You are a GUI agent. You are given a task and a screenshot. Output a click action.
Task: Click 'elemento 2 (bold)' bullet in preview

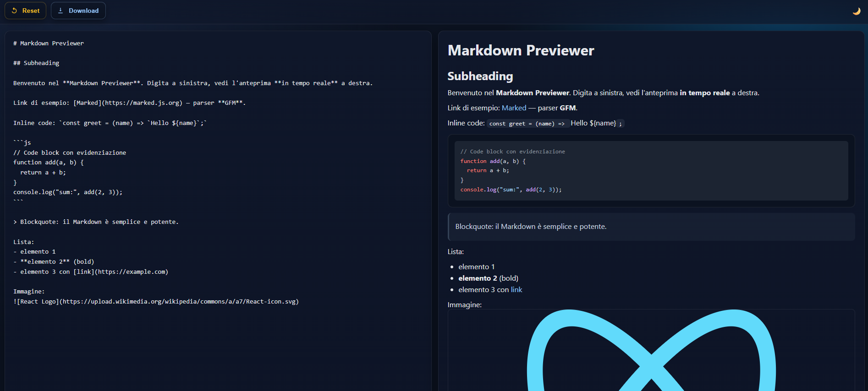click(489, 278)
